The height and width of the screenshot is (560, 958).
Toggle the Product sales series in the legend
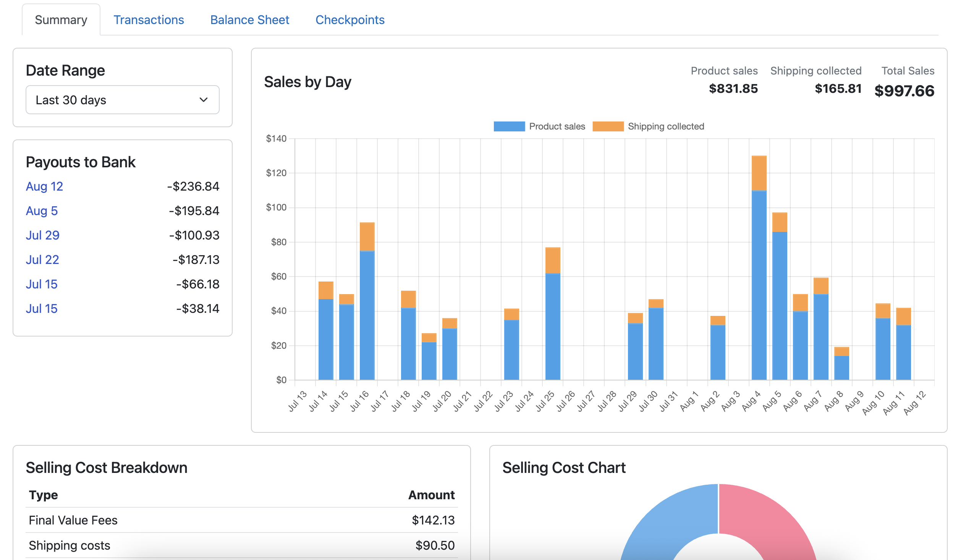click(556, 126)
